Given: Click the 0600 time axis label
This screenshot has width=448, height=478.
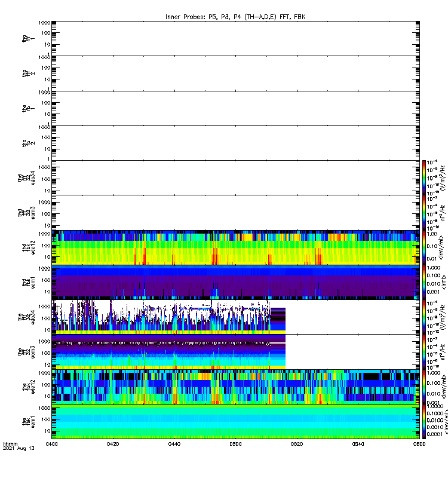Looking at the screenshot, I should pyautogui.click(x=419, y=444).
